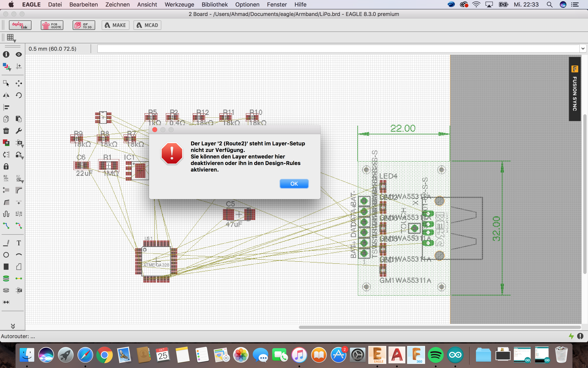Image resolution: width=588 pixels, height=368 pixels.
Task: Click the horizontal canvas scrollbar
Action: click(440, 327)
